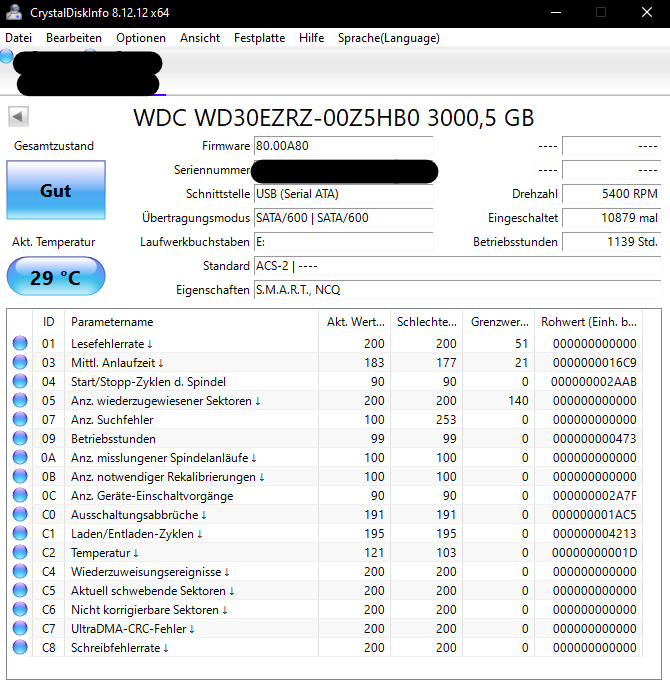Click the CrystalDiskInfo app icon in title bar
This screenshot has height=686, width=670.
point(14,12)
